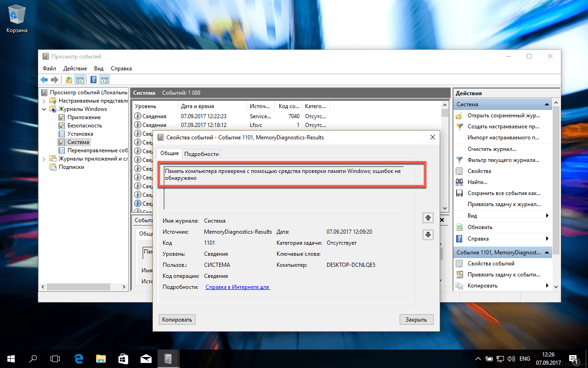Screen dimensions: 588x368
Task: Click the Сохранить все события floppy icon
Action: [x=459, y=193]
